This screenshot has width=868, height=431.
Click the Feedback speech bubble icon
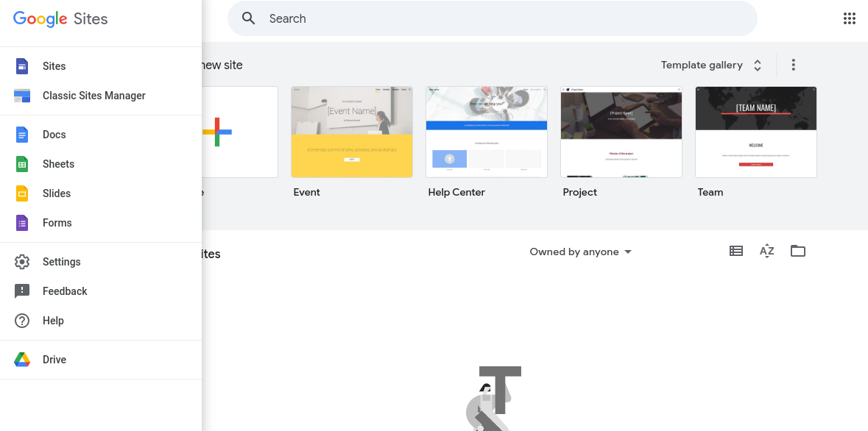coord(22,291)
